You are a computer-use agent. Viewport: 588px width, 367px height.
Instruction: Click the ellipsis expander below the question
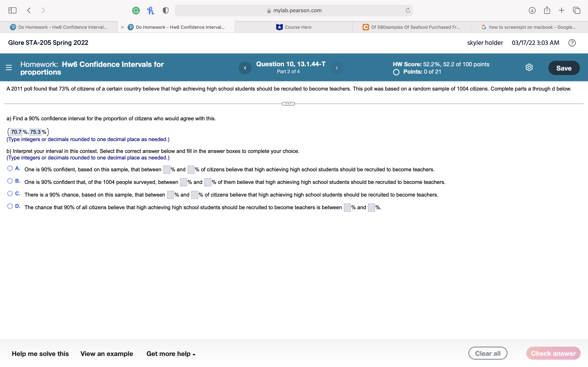click(288, 103)
